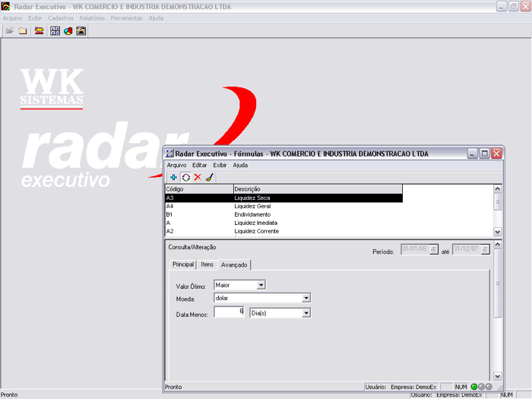Click the formula list scroll down arrow
532x399 pixels.
pos(498,231)
